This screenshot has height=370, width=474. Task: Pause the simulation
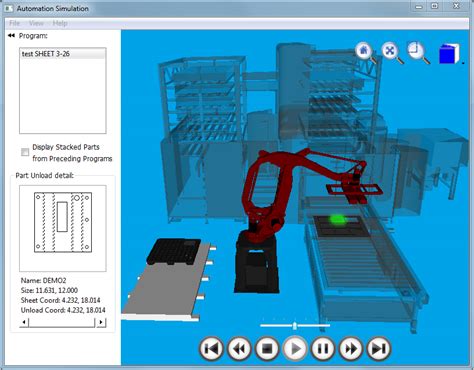tap(323, 349)
